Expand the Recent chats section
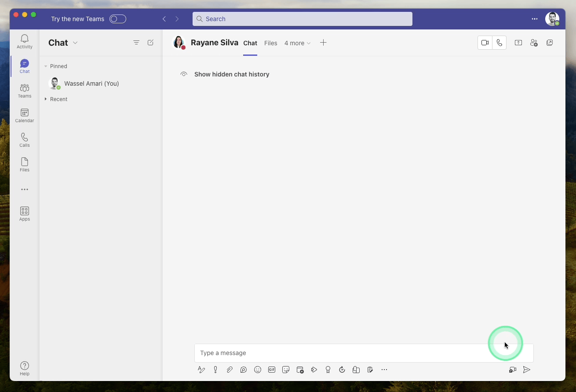Screen dimensions: 576x392 click(x=46, y=99)
